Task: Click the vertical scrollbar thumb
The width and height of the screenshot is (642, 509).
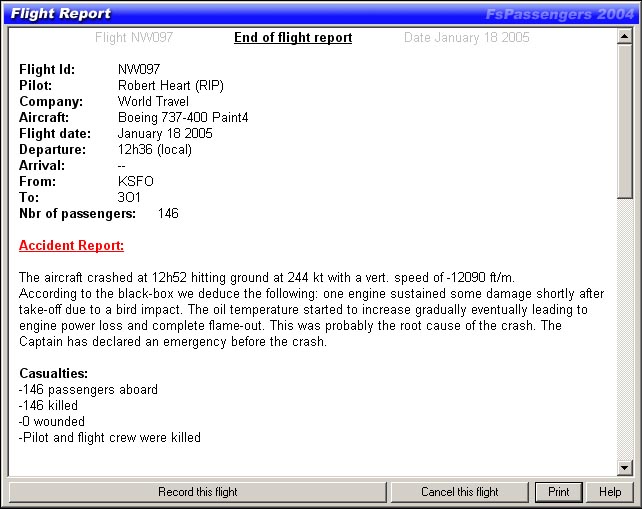Action: coord(625,120)
